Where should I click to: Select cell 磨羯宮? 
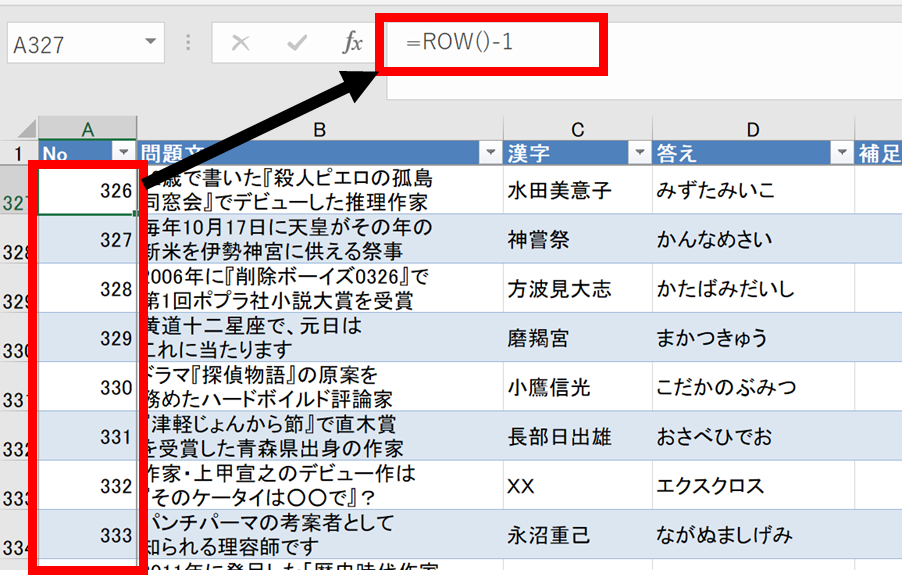click(x=578, y=338)
